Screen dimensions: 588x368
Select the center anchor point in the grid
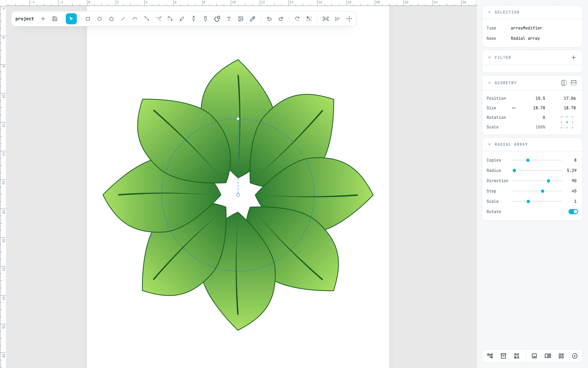pyautogui.click(x=567, y=122)
